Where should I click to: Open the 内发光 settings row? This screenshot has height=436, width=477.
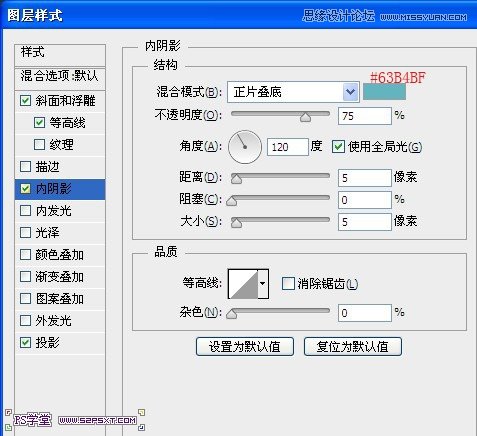[60, 211]
